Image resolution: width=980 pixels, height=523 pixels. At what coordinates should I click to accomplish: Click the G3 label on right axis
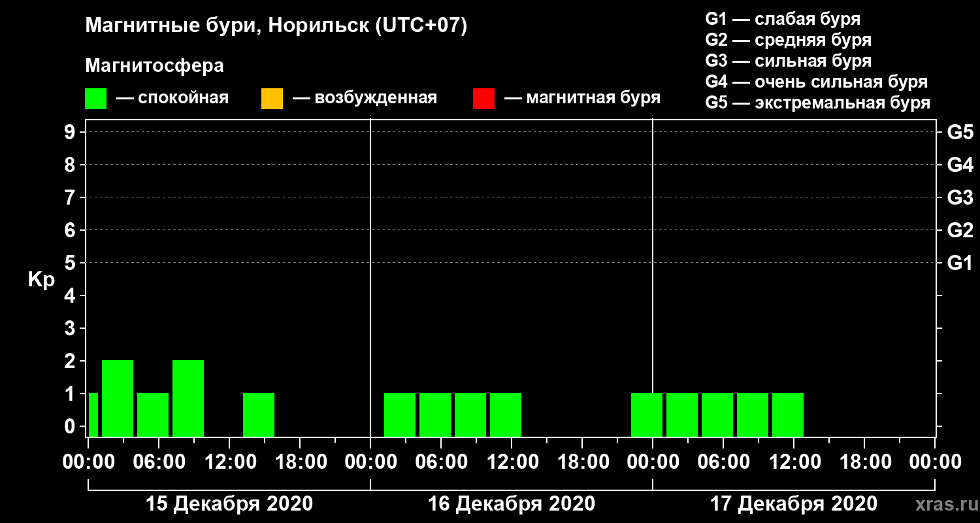pyautogui.click(x=960, y=197)
